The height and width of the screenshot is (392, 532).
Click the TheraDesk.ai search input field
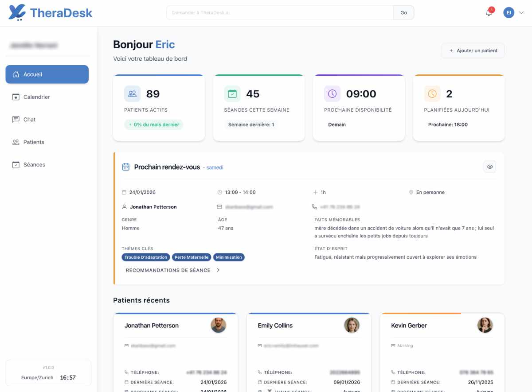279,12
